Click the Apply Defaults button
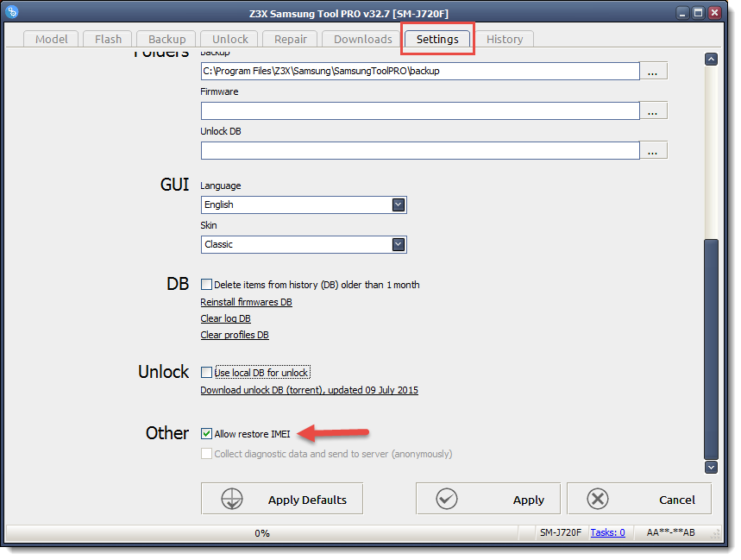Screen dimensions: 741x560 tap(282, 499)
